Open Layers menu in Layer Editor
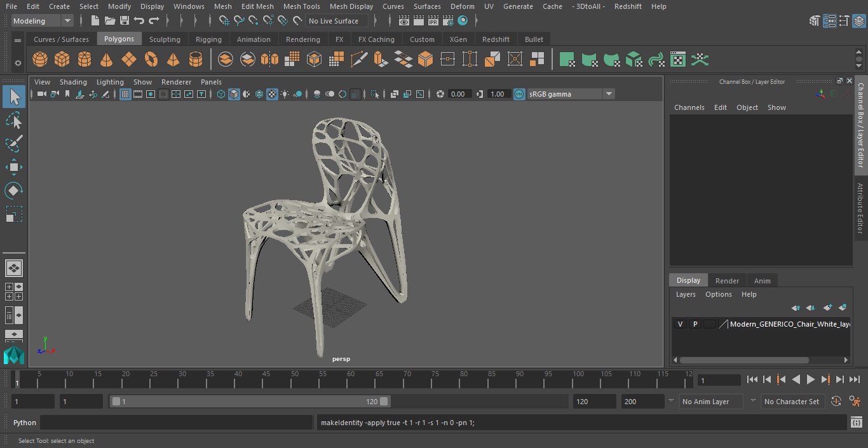This screenshot has height=448, width=868. 685,294
